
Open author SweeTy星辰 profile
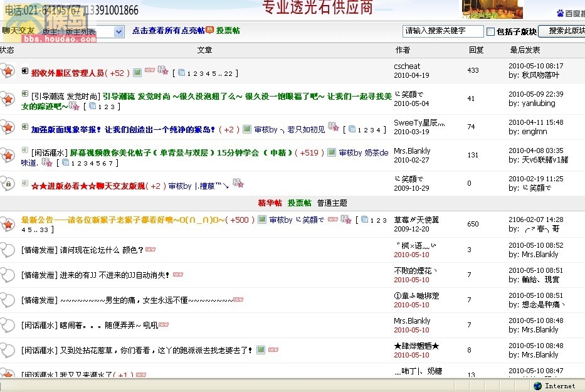419,123
